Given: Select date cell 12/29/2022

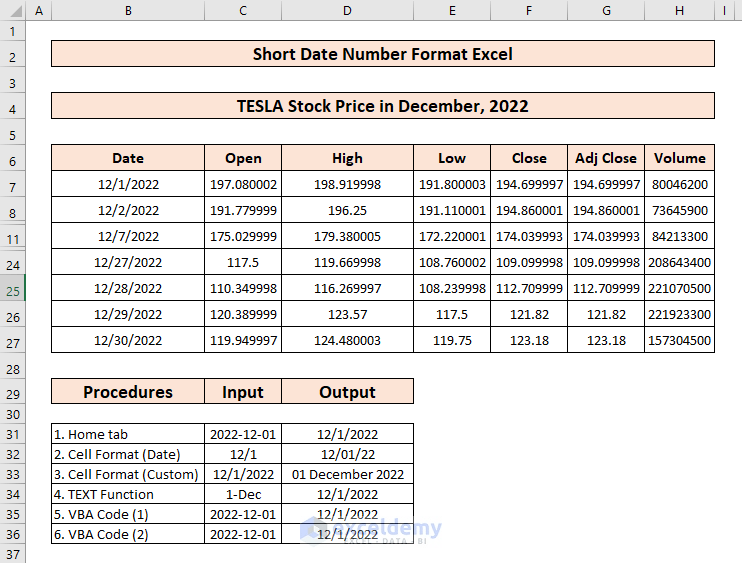Looking at the screenshot, I should [128, 314].
